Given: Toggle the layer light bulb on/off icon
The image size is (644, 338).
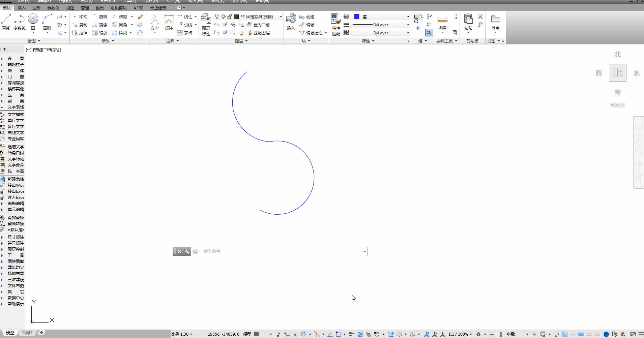Looking at the screenshot, I should click(217, 17).
